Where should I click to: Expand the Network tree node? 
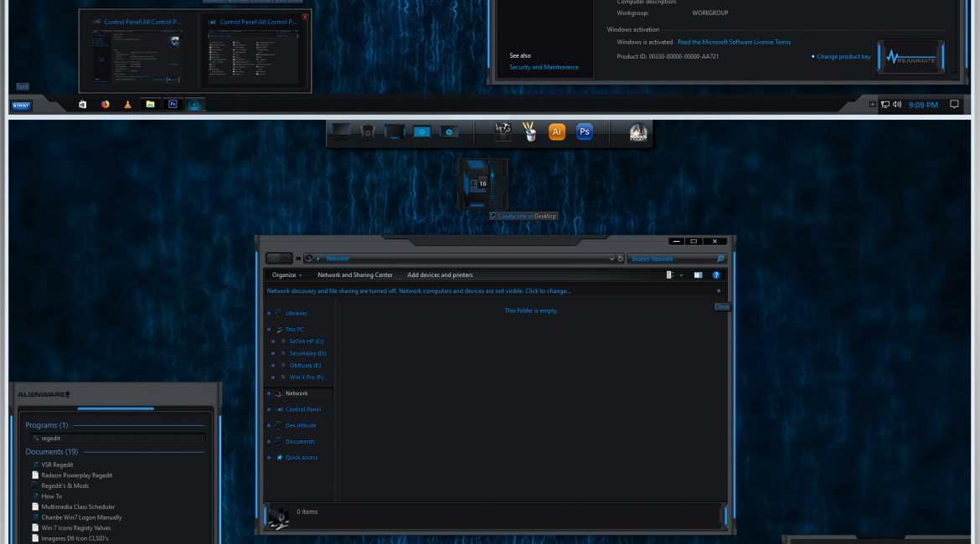point(269,393)
